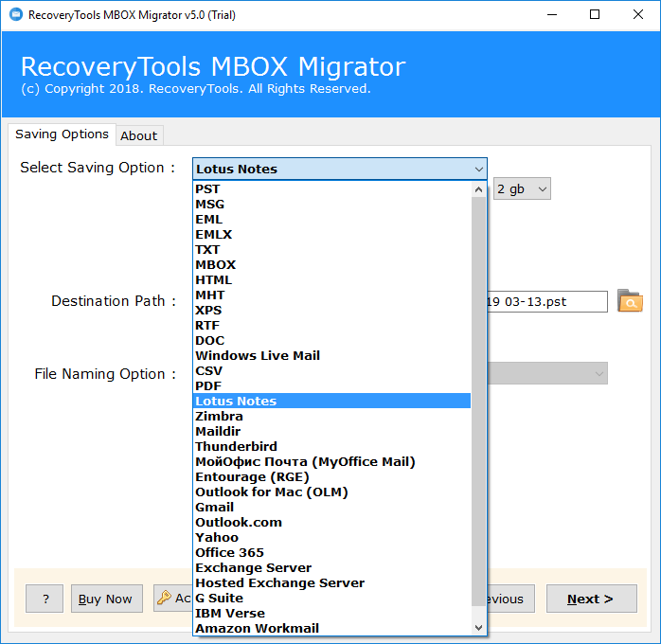
Task: Choose Office 365 option
Action: pos(332,553)
